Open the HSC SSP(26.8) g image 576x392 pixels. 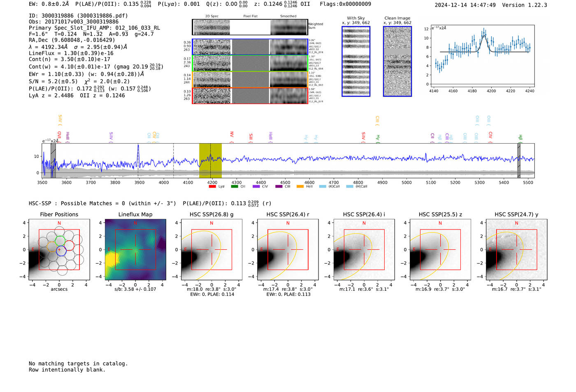tap(211, 249)
